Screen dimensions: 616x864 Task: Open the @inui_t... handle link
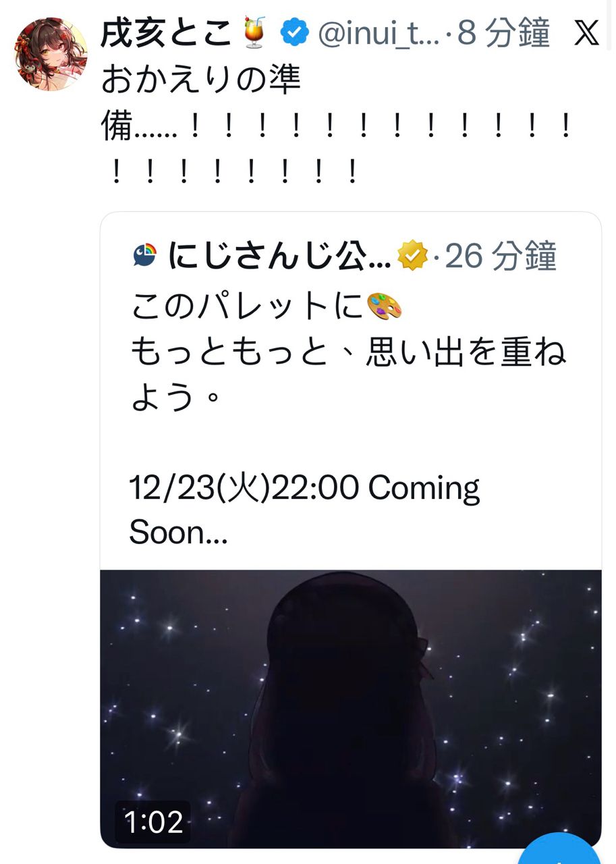(x=378, y=32)
